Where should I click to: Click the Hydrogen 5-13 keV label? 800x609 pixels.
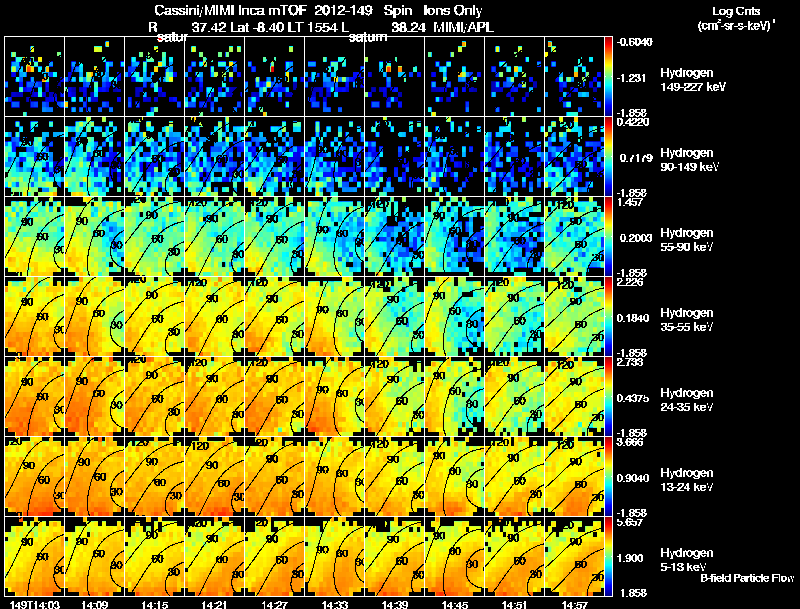coord(686,560)
